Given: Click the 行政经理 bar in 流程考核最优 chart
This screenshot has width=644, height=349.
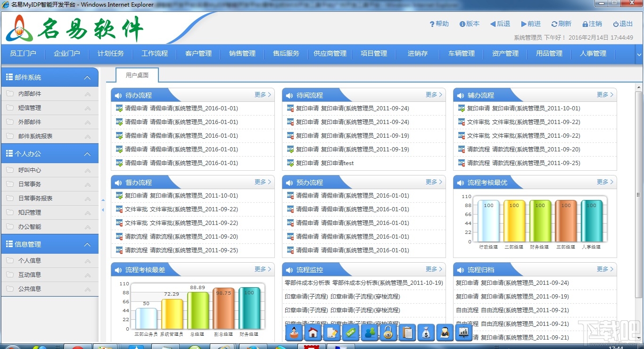Looking at the screenshot, I should (488, 221).
